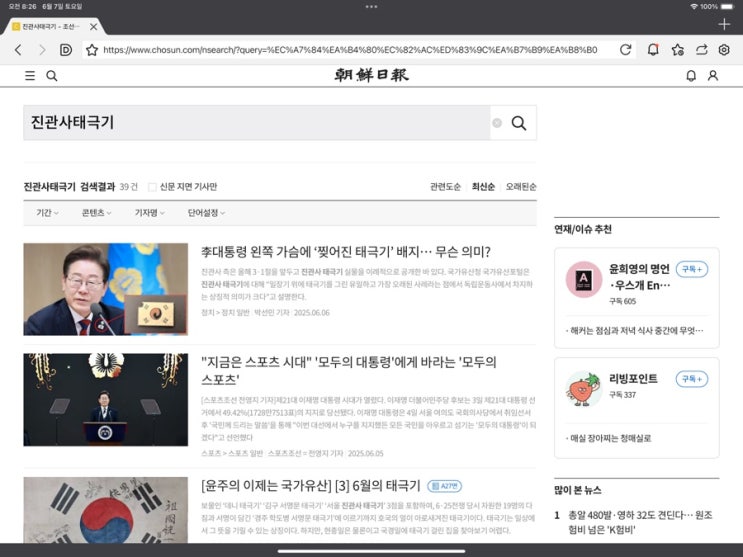
Task: Open thumbnail of president with badge inset
Action: [x=106, y=289]
